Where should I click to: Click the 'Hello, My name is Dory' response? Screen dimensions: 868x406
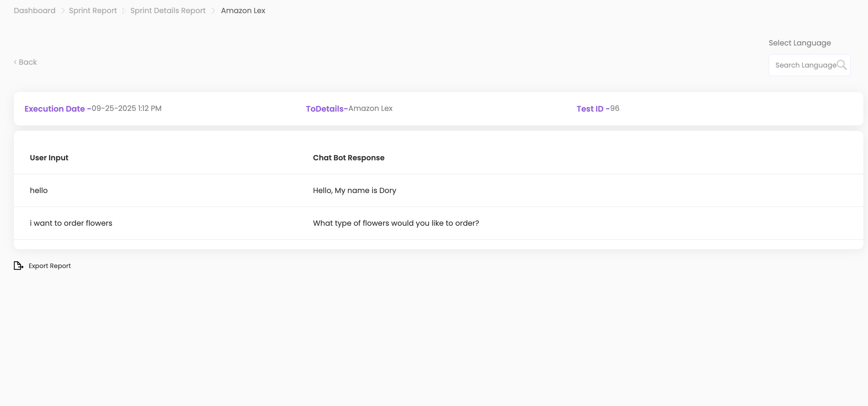coord(354,191)
